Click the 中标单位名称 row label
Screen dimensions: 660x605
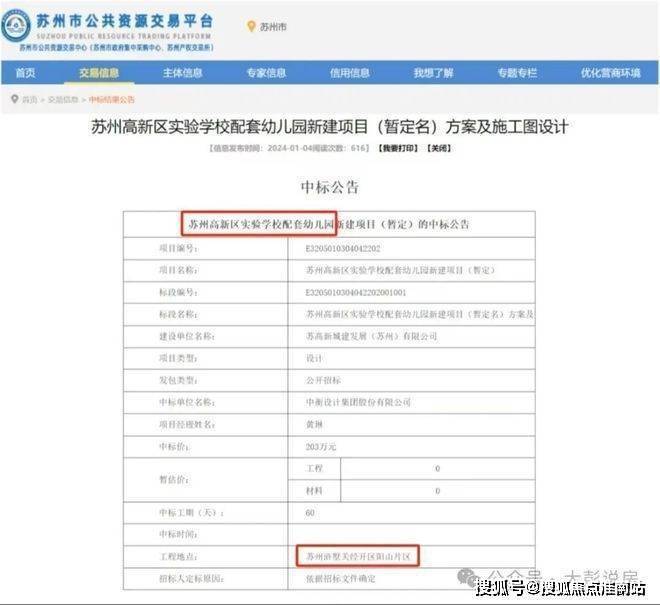coord(187,402)
